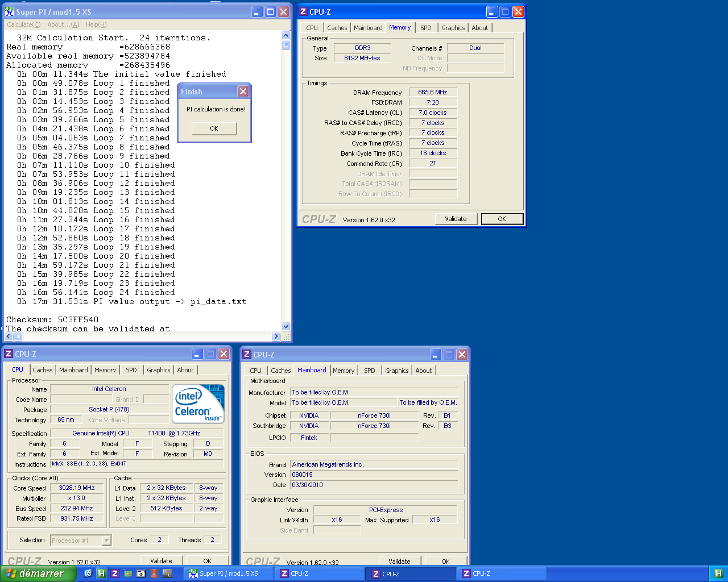Viewport: 728px width, 582px height.
Task: Select CPU tab in Mainboard CPU-Z window
Action: click(255, 371)
